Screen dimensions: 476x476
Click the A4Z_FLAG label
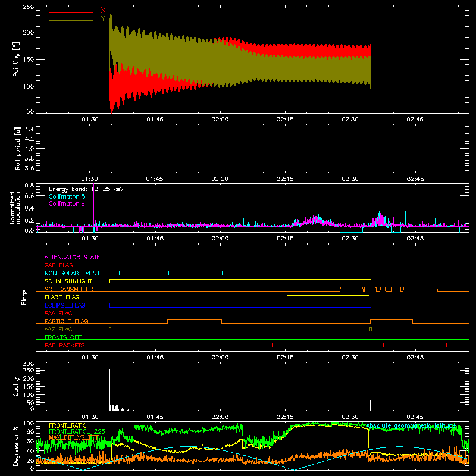point(58,329)
